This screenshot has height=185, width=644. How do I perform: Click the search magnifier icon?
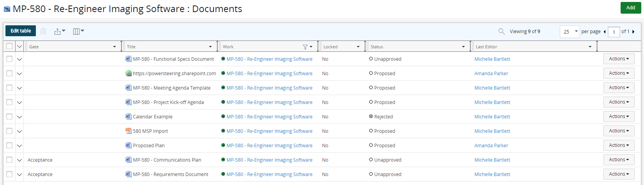[x=502, y=32]
